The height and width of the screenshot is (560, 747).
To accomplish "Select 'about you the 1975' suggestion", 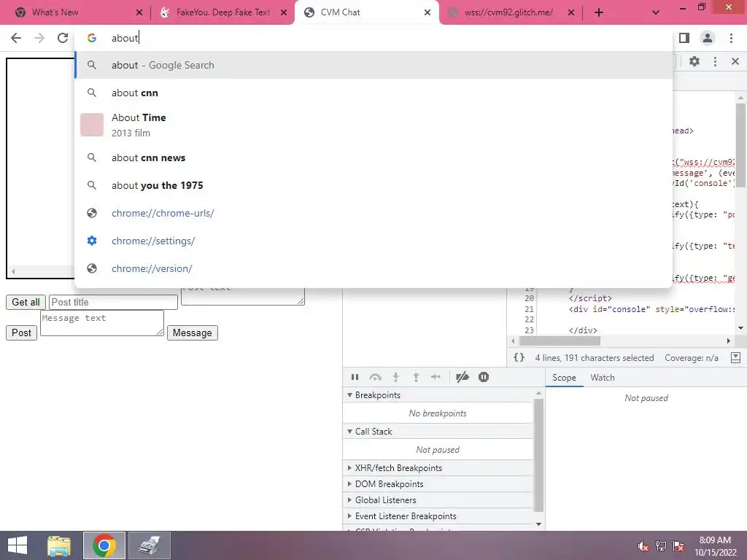I will [373, 185].
